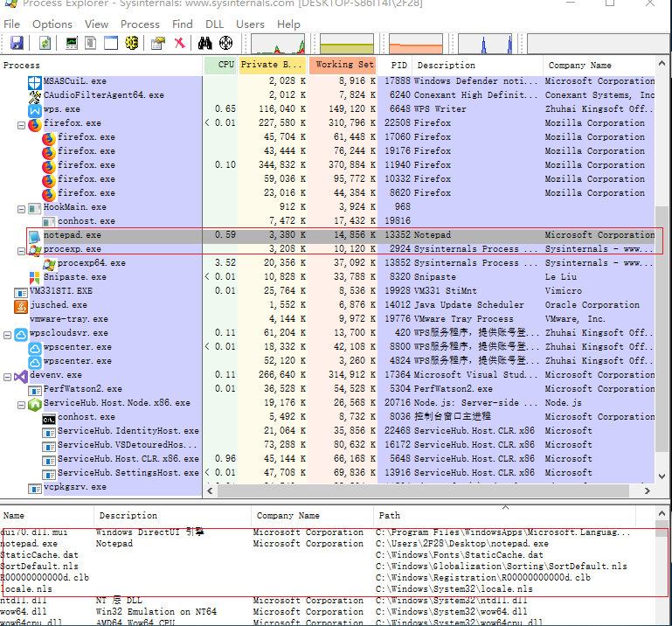Collapse the ServiceHub.Host.Node.x86.exe node

pyautogui.click(x=21, y=405)
